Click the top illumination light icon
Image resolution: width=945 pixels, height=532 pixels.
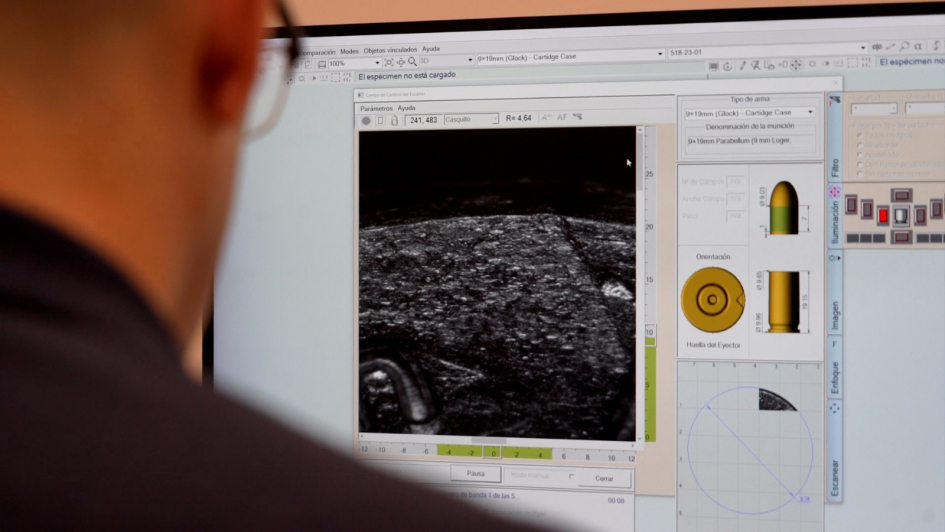point(900,195)
